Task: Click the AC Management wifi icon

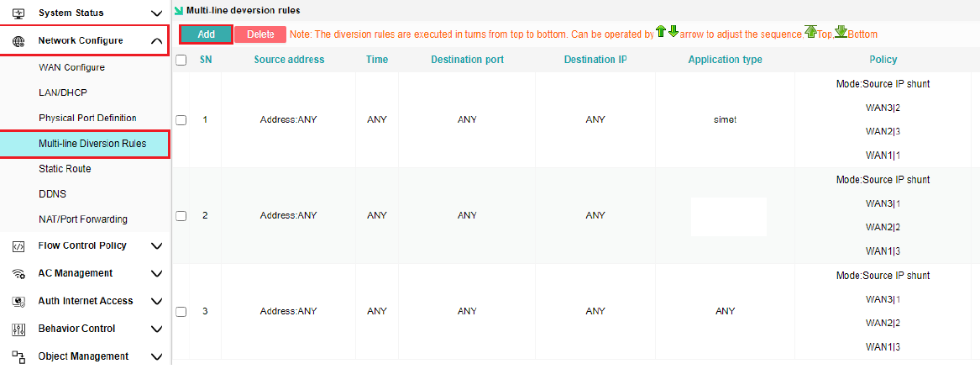Action: pyautogui.click(x=19, y=274)
